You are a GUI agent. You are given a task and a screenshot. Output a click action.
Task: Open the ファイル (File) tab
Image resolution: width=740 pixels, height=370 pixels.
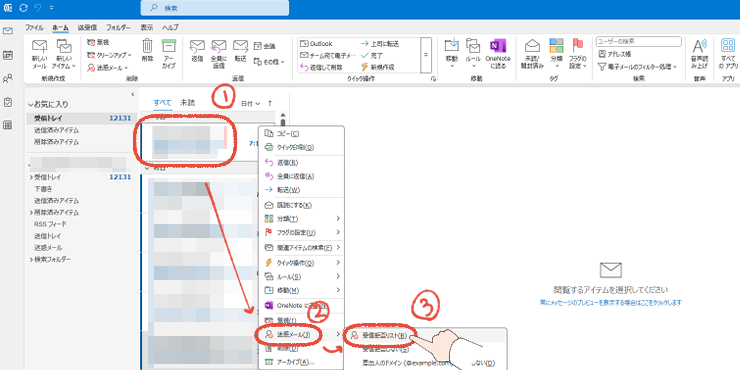click(34, 27)
